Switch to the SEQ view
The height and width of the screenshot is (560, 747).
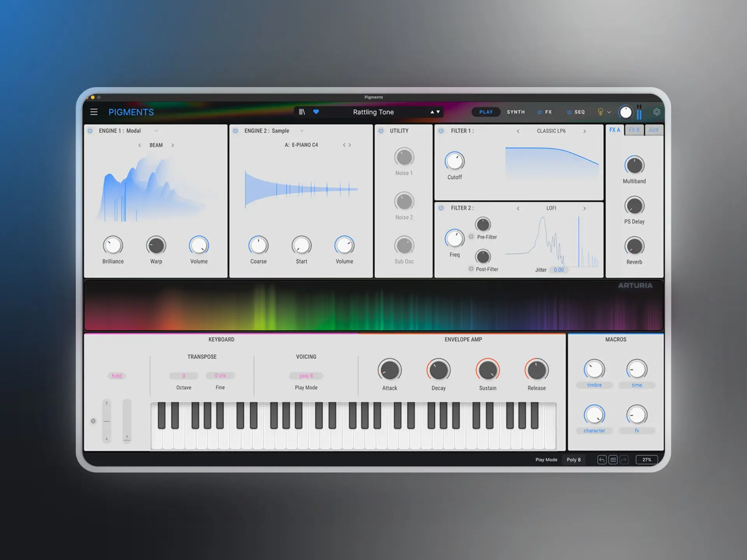(580, 112)
